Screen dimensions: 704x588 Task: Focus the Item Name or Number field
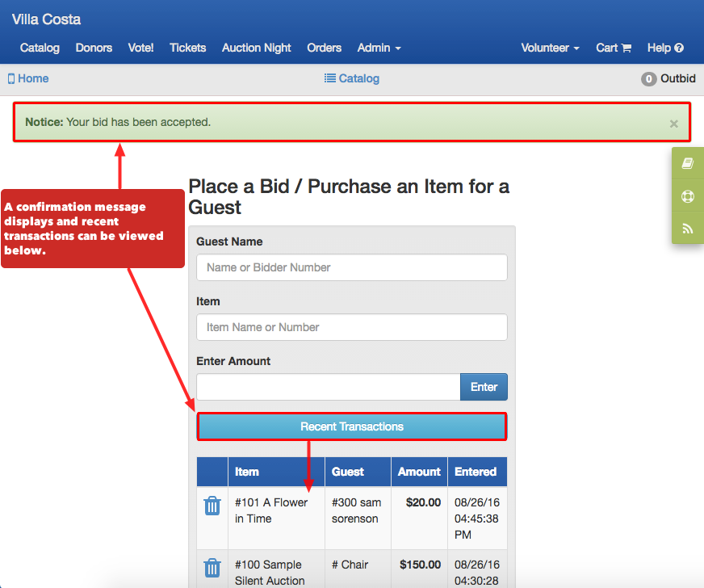coord(352,327)
